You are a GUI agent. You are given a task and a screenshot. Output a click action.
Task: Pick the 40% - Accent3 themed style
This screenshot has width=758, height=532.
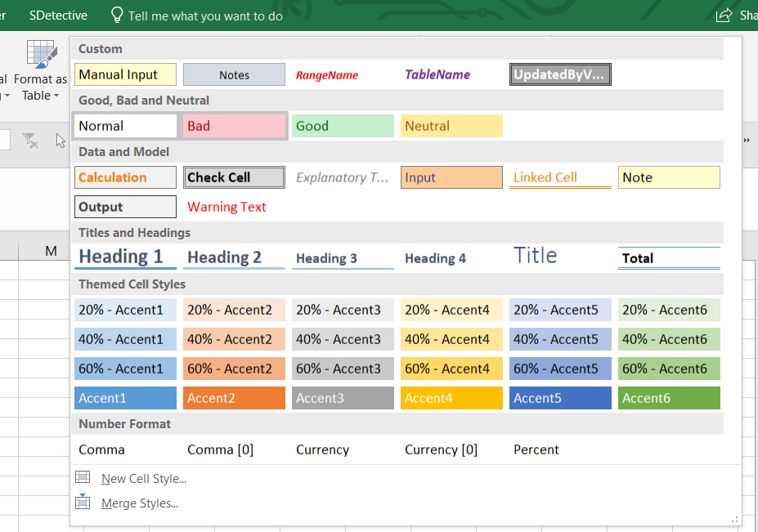coord(343,339)
